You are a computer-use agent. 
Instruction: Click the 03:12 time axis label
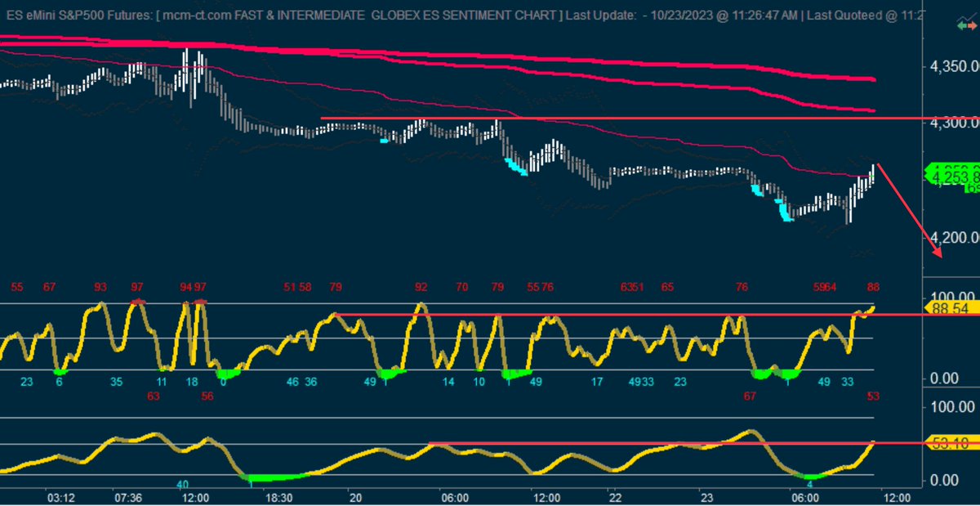(61, 496)
